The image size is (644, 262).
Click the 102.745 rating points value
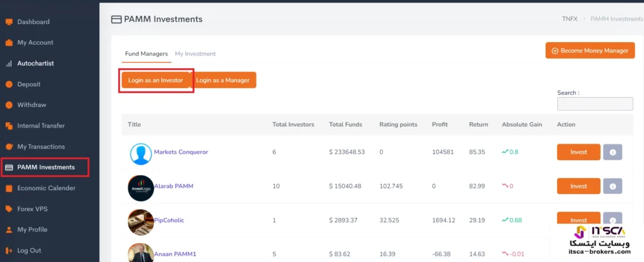pos(391,186)
